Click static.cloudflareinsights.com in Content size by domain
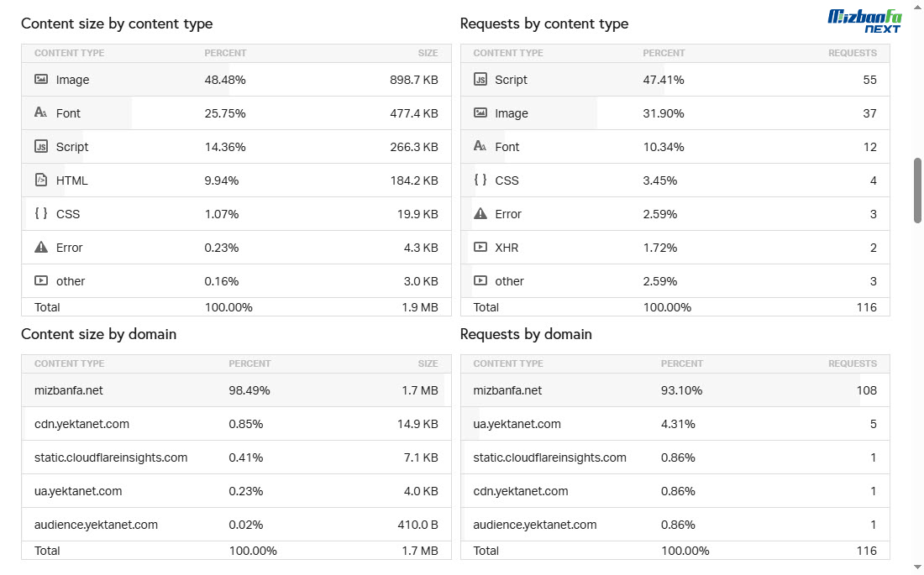 point(111,457)
